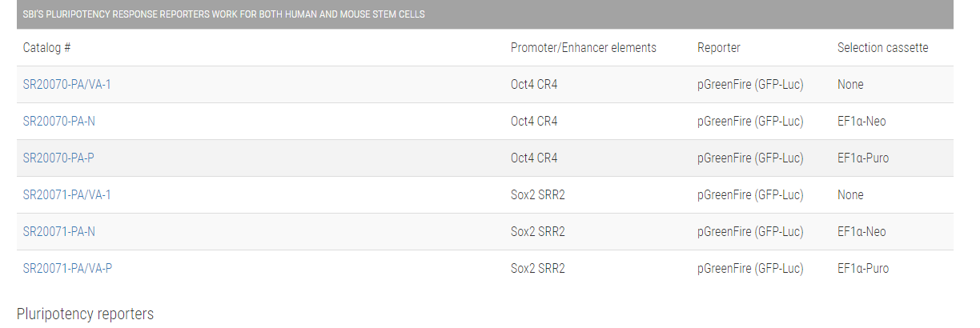Screen dimensions: 980x328
Task: Click the SR20070-PA-P product link
Action: click(x=58, y=158)
